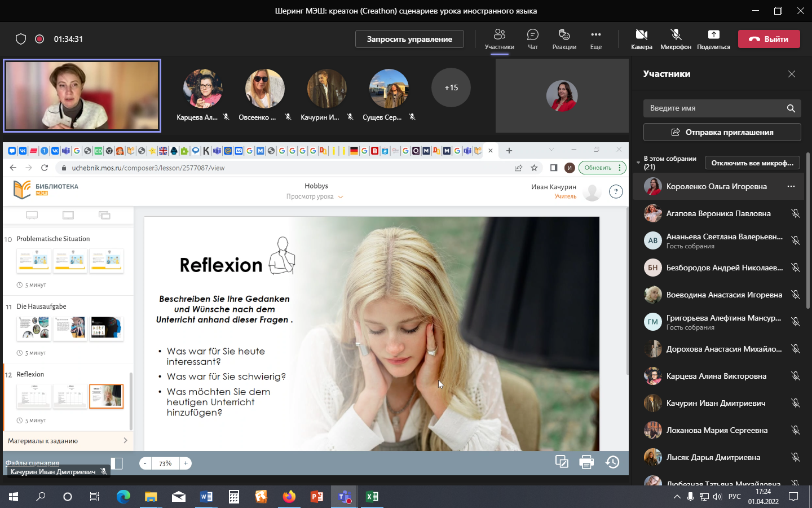Click the print icon below the slide
The width and height of the screenshot is (812, 508).
pos(586,462)
